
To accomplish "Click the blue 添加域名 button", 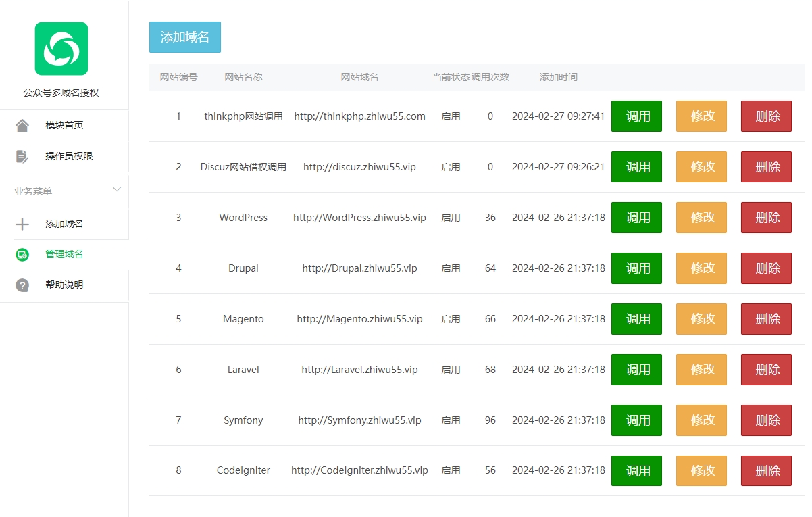I will click(185, 37).
